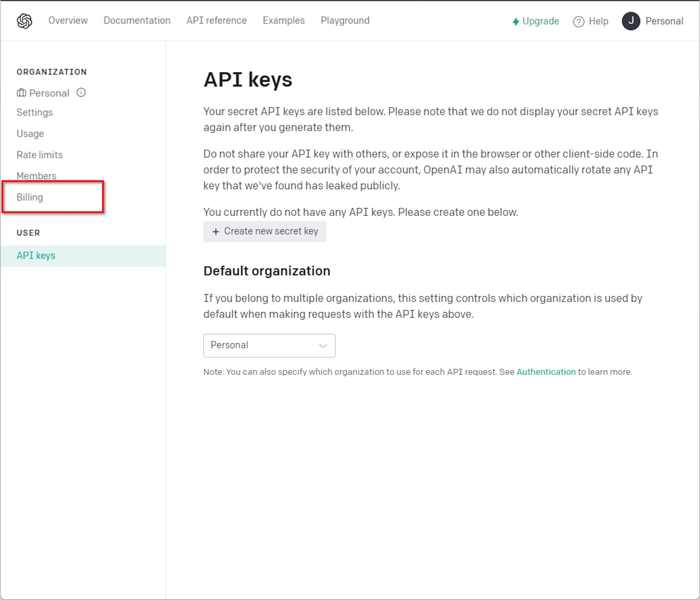Create new secret key

(264, 231)
